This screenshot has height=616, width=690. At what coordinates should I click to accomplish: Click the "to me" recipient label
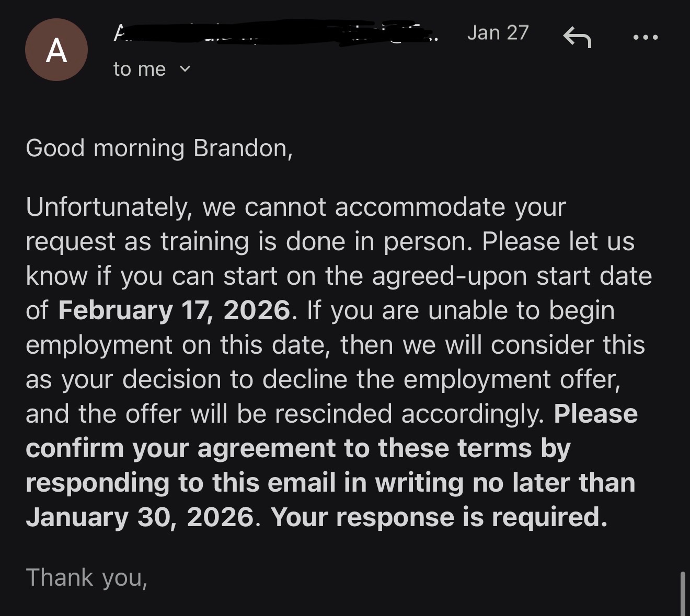click(139, 69)
